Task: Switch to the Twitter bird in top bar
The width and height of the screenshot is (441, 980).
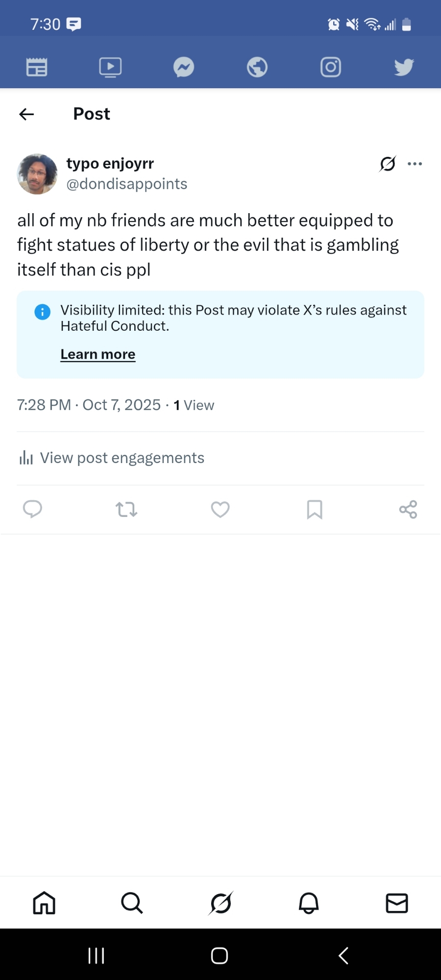Action: click(404, 67)
